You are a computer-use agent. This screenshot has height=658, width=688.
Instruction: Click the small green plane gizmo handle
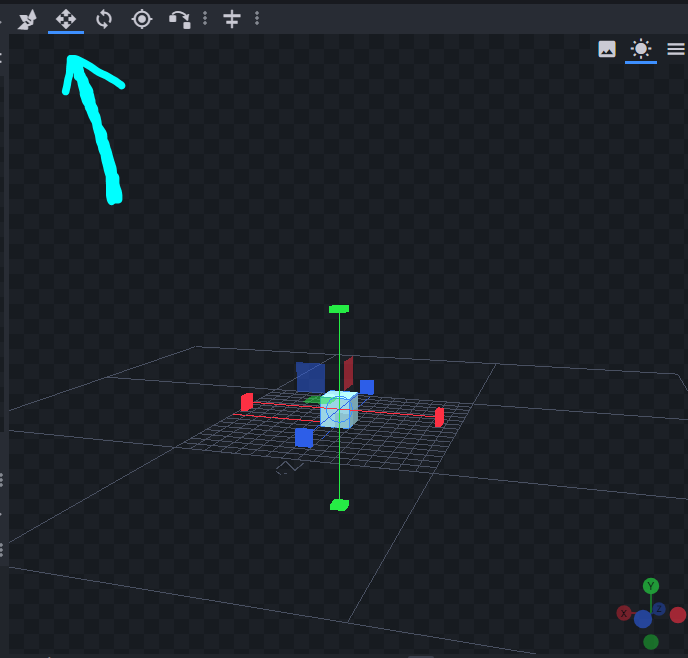coord(314,400)
